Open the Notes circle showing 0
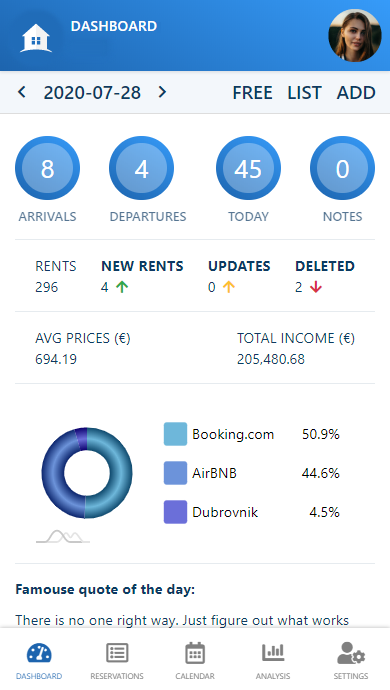This screenshot has width=390, height=690. [342, 168]
